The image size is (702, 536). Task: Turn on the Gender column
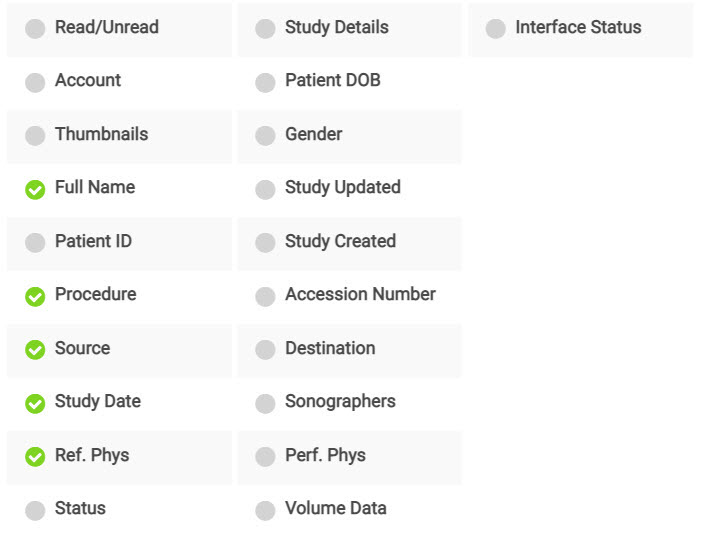pos(265,136)
